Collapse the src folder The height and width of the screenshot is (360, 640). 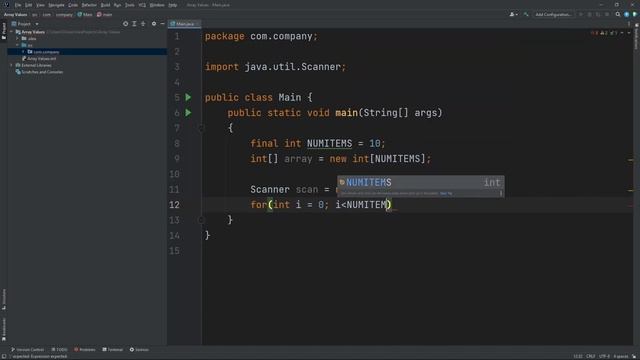tap(18, 45)
